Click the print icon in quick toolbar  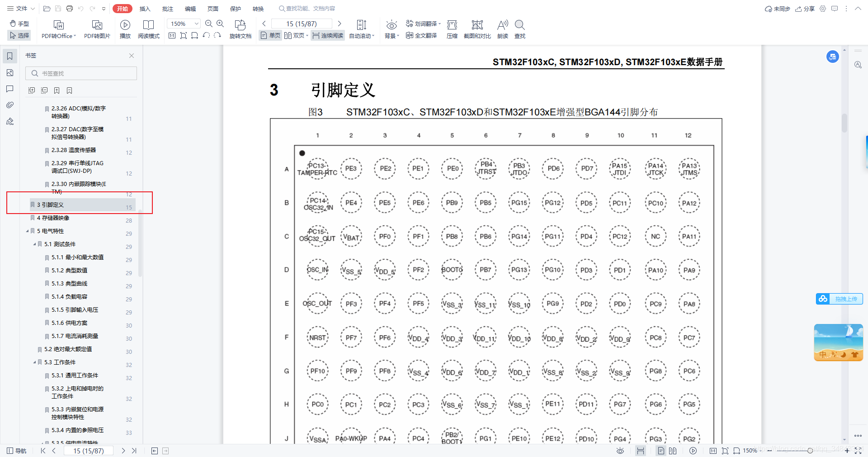coord(70,9)
